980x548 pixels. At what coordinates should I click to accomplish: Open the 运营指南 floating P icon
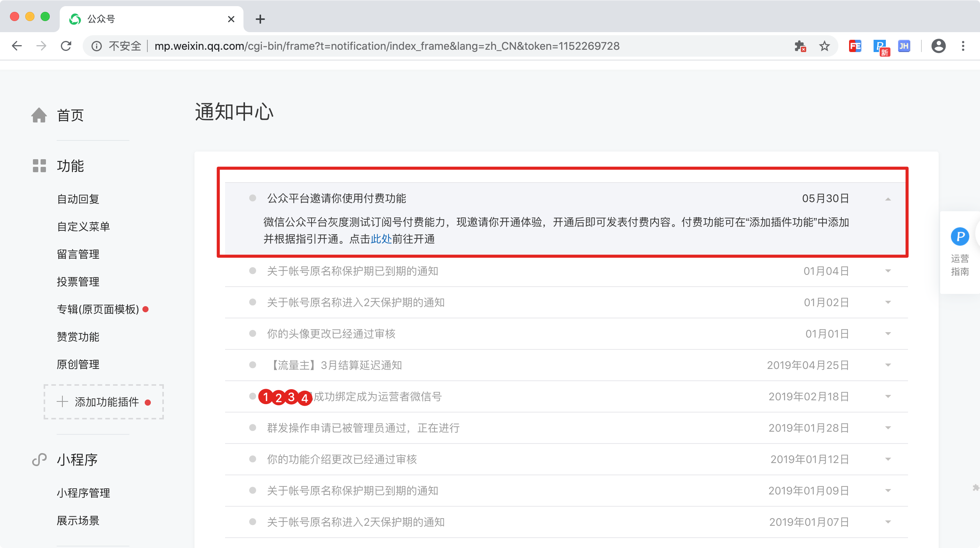960,237
